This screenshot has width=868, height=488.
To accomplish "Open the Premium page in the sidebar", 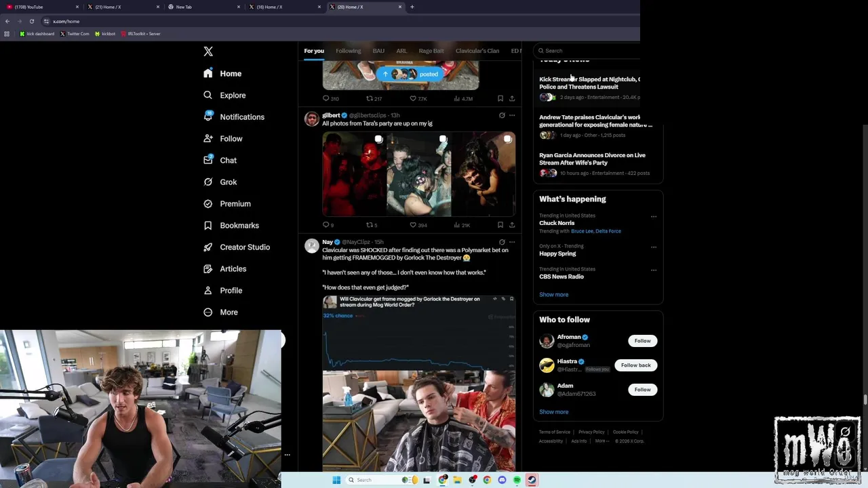I will 226,204.
